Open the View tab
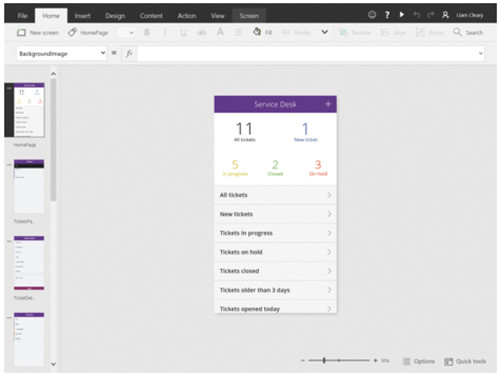500x374 pixels. [x=217, y=16]
